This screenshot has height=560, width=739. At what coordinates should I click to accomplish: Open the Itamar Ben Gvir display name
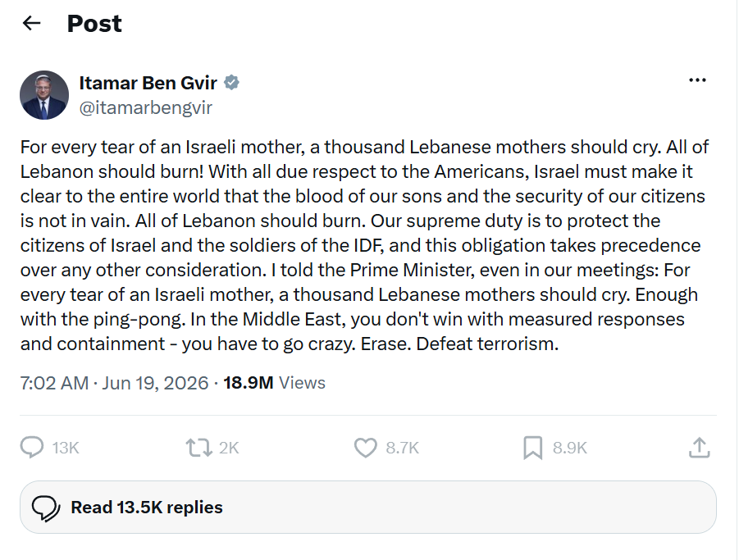[x=148, y=83]
